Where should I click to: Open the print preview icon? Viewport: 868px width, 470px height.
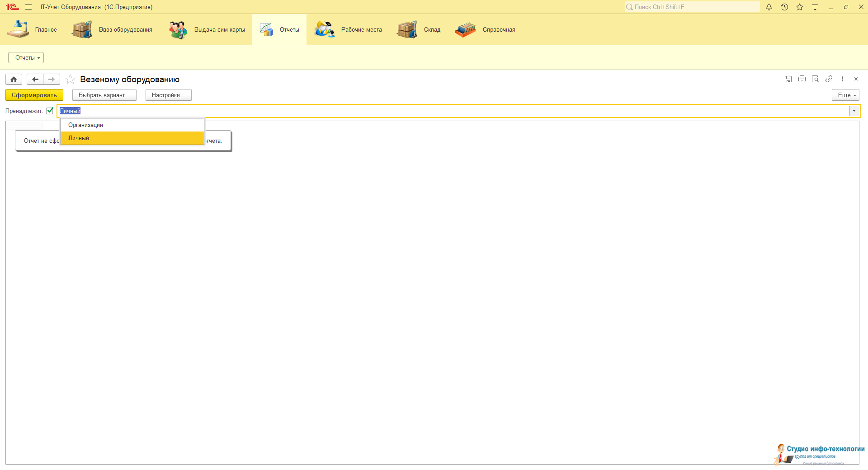pyautogui.click(x=815, y=79)
